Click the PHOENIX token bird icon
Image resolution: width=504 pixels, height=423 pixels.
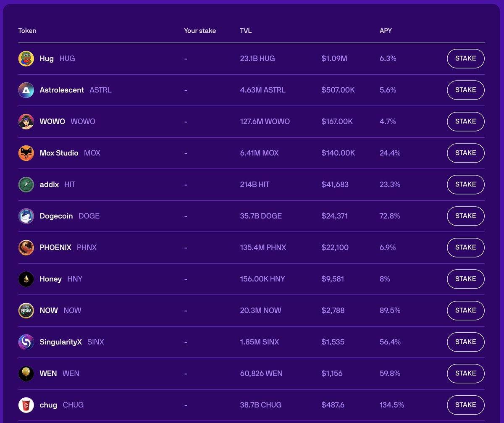coord(26,247)
